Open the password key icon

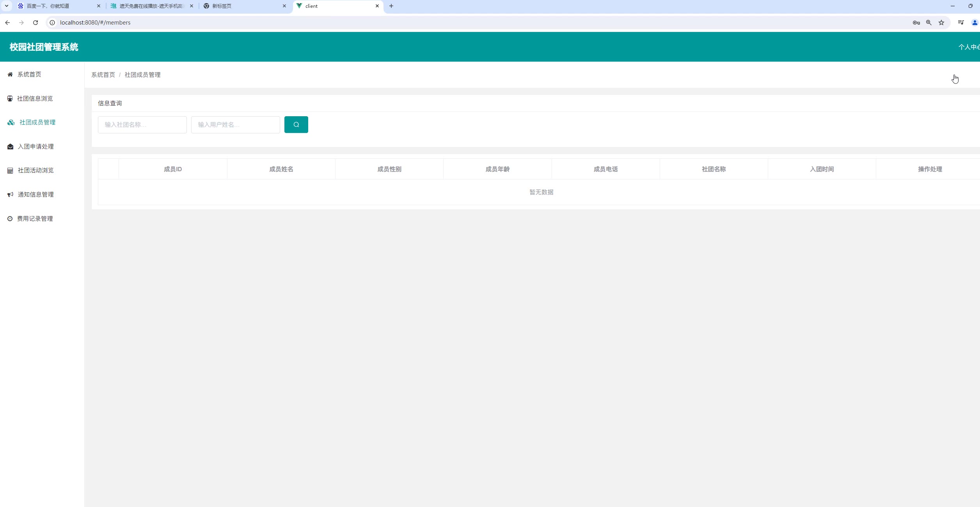coord(916,23)
